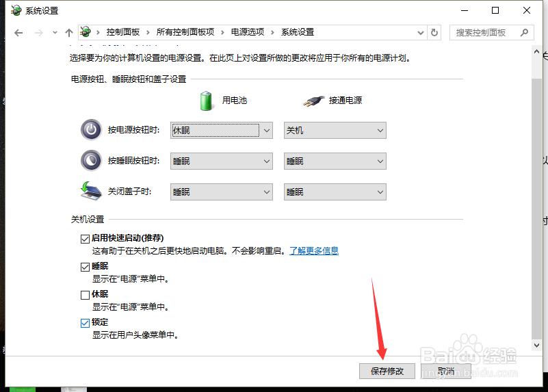Click the 控制面板 breadcrumb
Viewport: 548px width, 392px height.
click(123, 32)
